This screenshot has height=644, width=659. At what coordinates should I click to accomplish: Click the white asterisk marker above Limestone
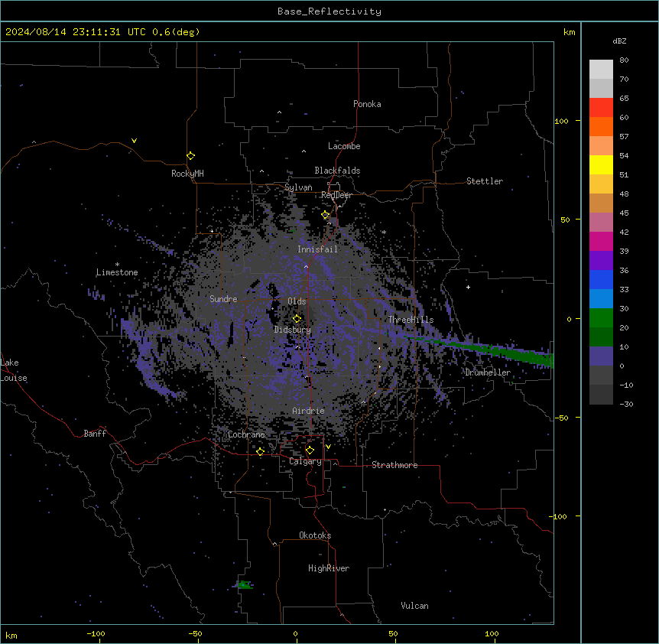(x=117, y=265)
